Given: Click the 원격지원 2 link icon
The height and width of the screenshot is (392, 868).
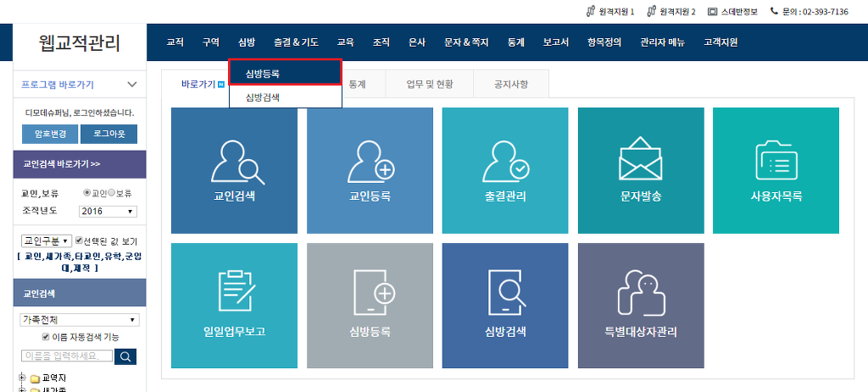Looking at the screenshot, I should coord(652,11).
